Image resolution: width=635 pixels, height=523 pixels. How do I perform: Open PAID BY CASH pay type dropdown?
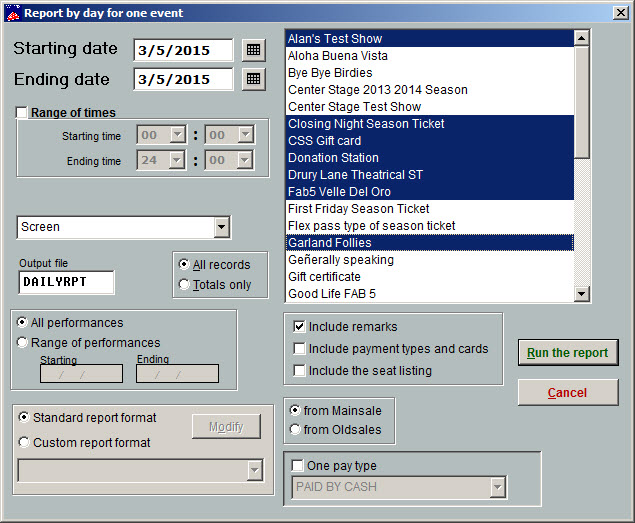[x=498, y=487]
